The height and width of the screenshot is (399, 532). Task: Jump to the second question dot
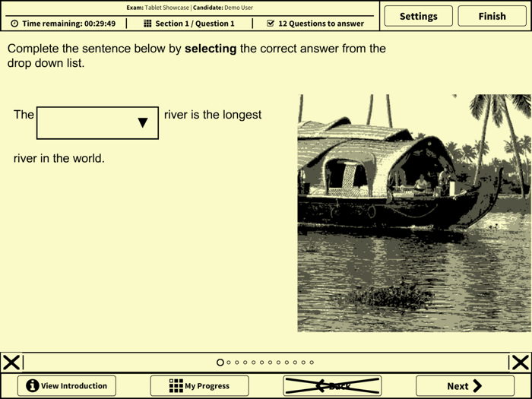pos(229,363)
